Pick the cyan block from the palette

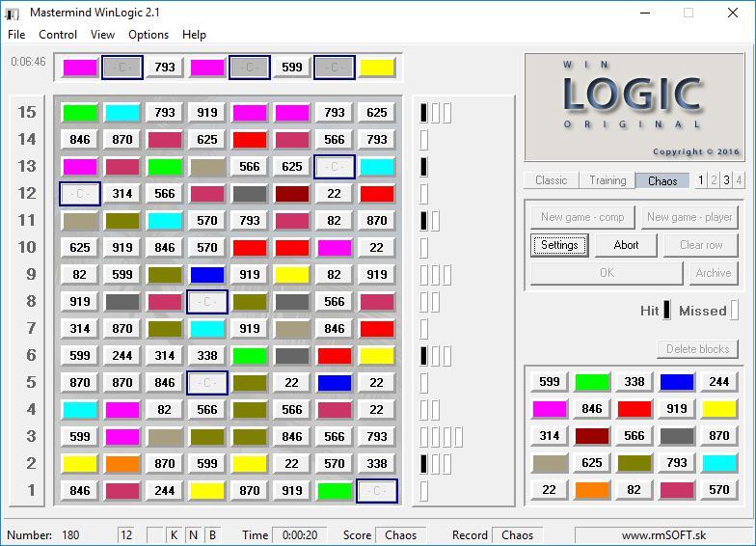click(719, 463)
